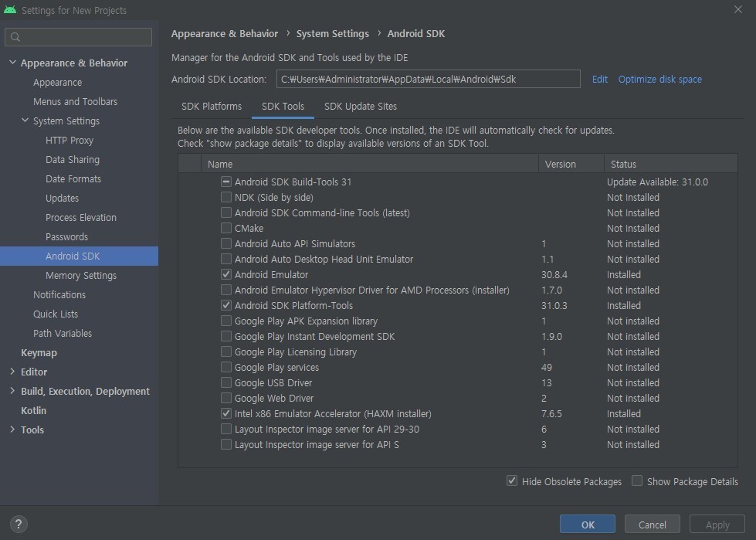Viewport: 756px width, 540px height.
Task: Close the Settings for New Projects dialog
Action: (x=737, y=9)
